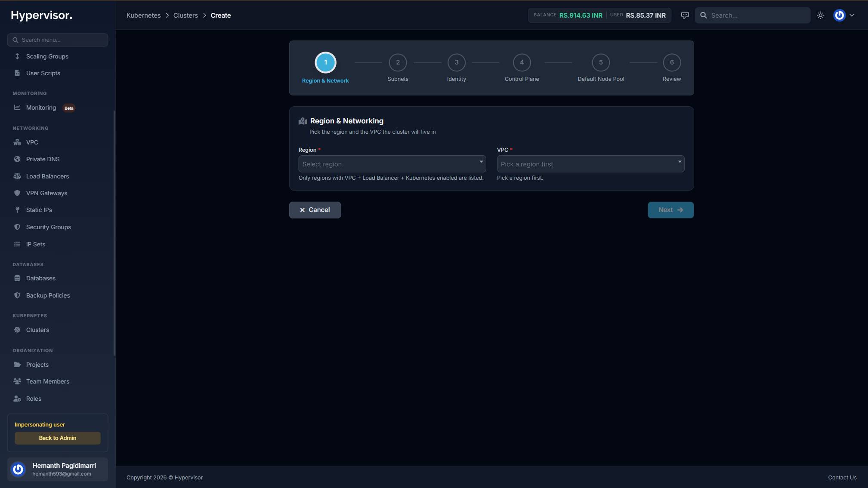This screenshot has width=868, height=488.
Task: Focus the top bar Search field
Action: click(x=752, y=15)
